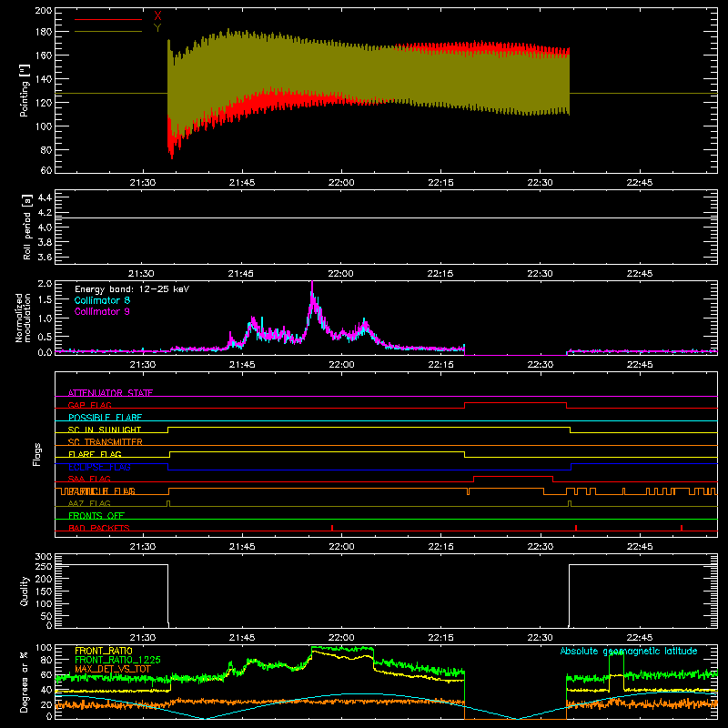This screenshot has height=728, width=728.
Task: Select the ECLIPSE_FLAG label
Action: pos(99,467)
